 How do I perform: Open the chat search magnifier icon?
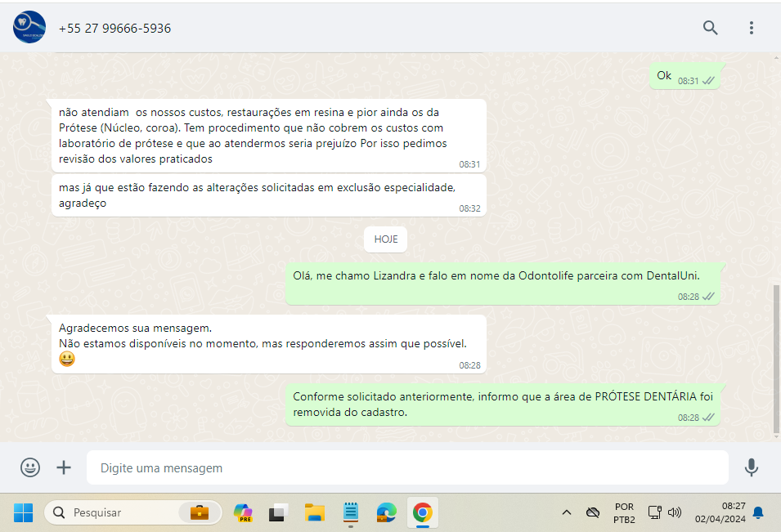coord(710,28)
